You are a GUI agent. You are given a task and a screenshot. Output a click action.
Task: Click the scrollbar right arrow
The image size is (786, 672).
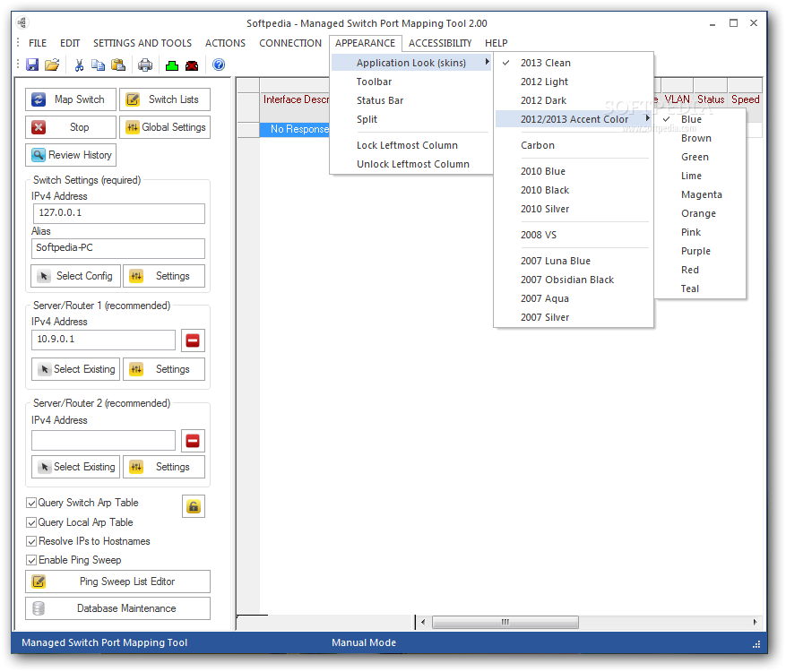pyautogui.click(x=755, y=623)
